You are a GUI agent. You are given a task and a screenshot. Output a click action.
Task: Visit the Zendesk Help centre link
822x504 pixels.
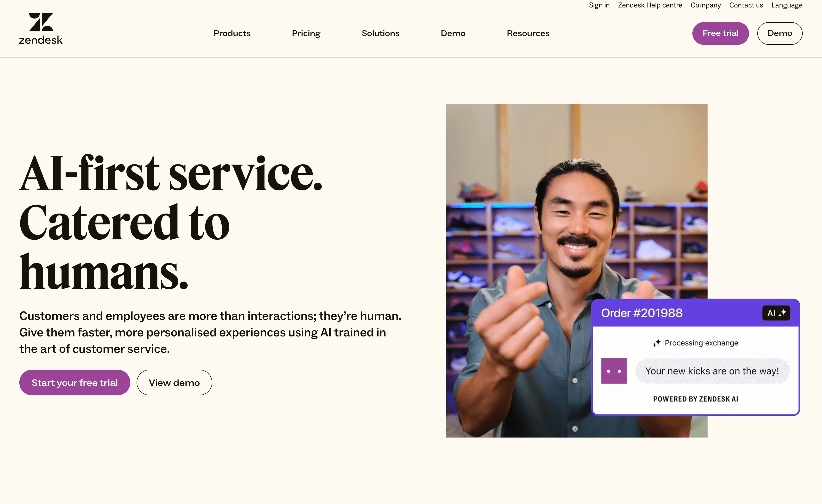click(650, 5)
